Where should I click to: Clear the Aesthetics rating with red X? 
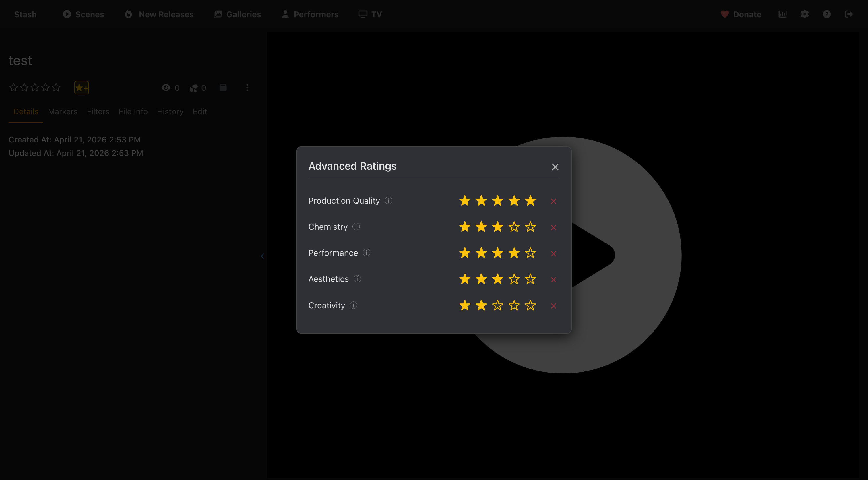tap(553, 280)
